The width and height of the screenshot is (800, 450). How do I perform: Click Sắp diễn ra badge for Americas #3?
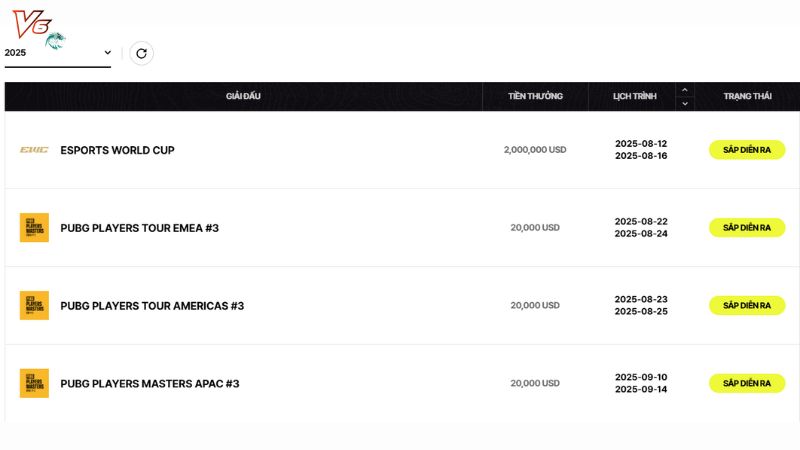point(747,306)
